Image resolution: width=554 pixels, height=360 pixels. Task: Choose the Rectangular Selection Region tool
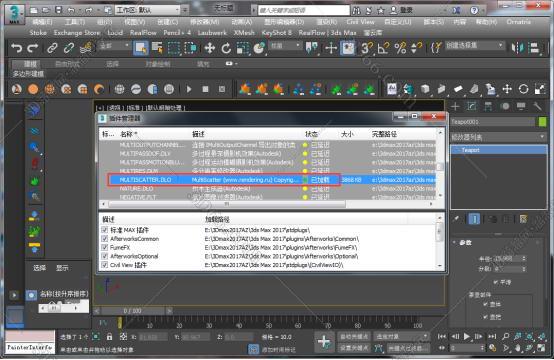pos(174,48)
